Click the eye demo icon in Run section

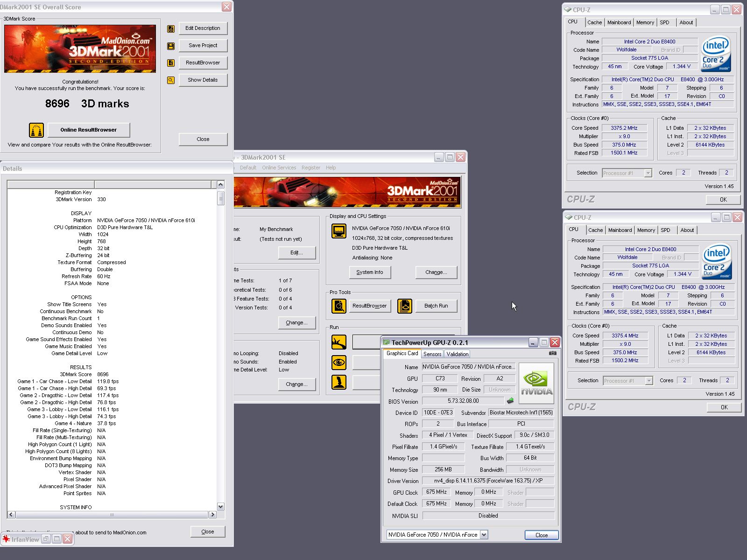tap(339, 362)
